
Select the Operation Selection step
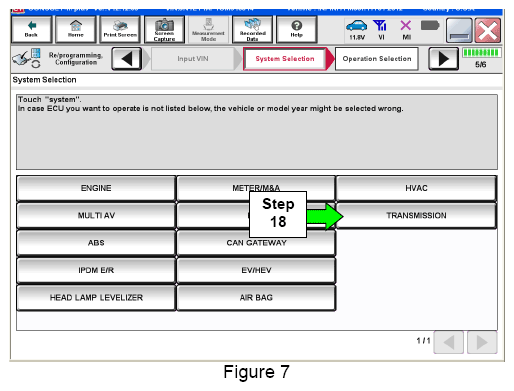(377, 59)
